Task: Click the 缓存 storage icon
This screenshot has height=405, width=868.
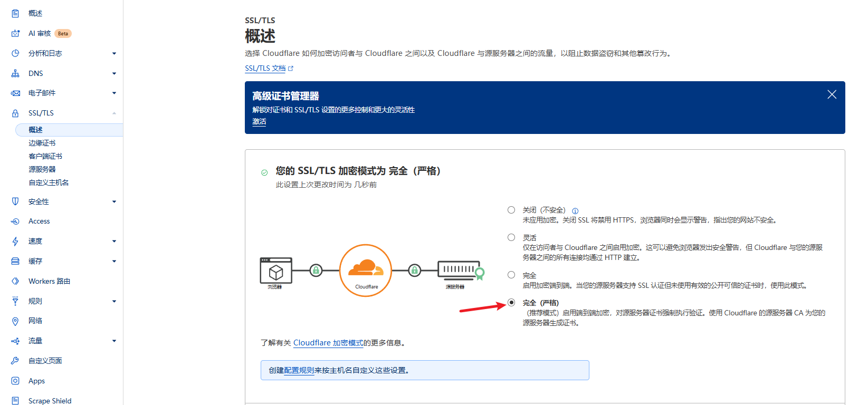Action: (x=15, y=261)
